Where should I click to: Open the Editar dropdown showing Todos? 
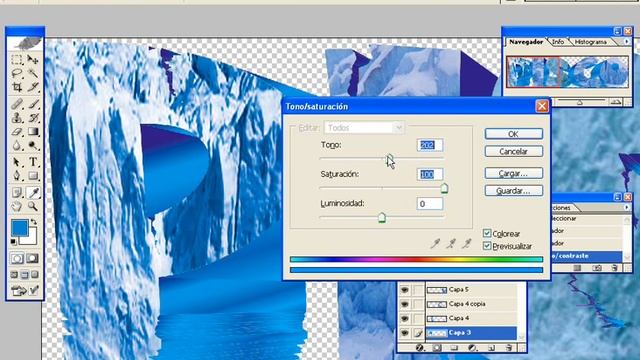tap(364, 128)
